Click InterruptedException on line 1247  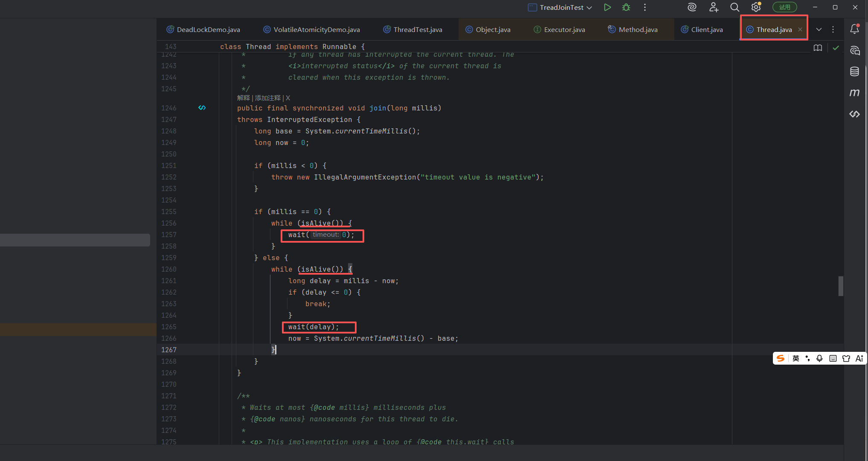[x=309, y=119]
